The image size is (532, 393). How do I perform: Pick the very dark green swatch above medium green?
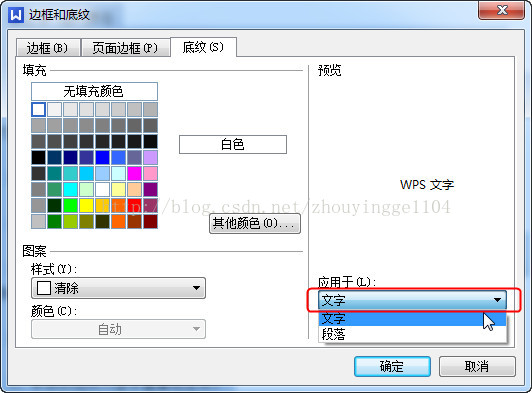click(x=54, y=205)
